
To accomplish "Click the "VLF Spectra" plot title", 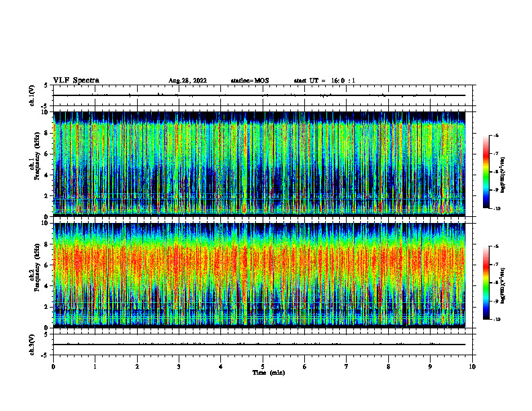I will pos(76,81).
